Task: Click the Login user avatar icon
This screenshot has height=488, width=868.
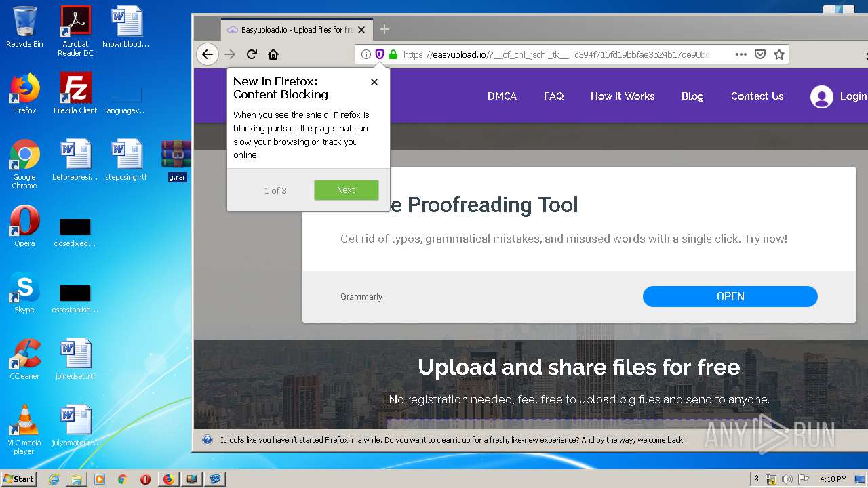Action: point(821,97)
